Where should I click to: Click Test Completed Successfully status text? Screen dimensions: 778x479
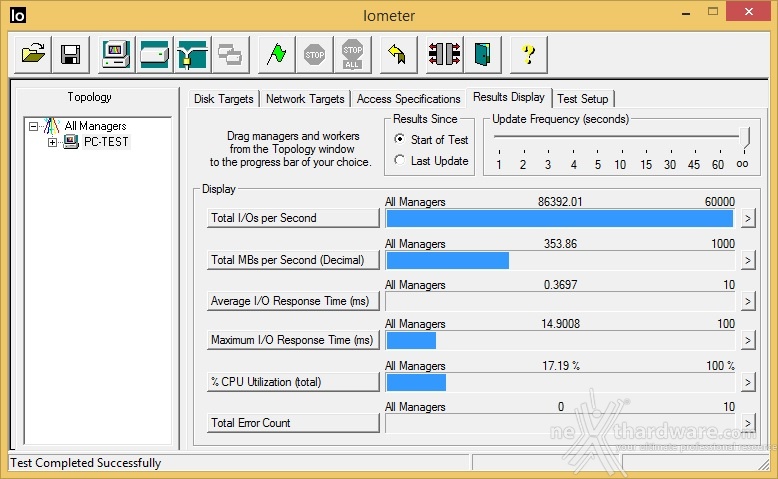[85, 463]
